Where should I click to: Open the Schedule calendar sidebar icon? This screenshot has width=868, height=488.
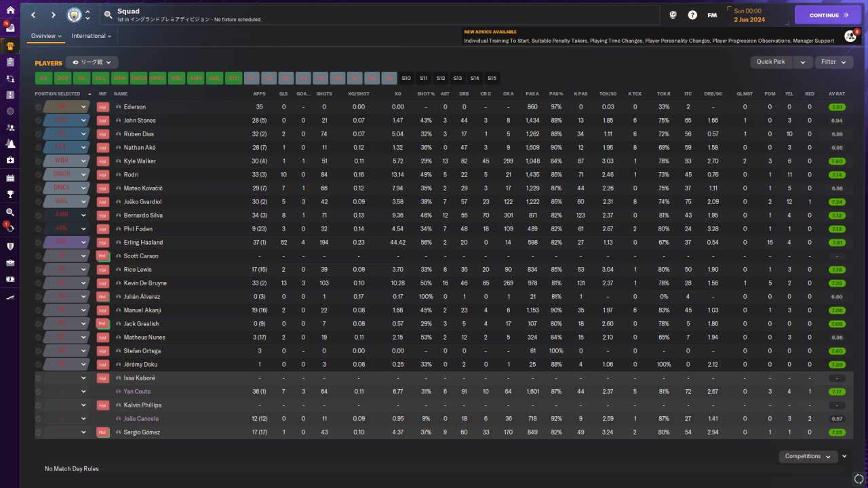9,178
